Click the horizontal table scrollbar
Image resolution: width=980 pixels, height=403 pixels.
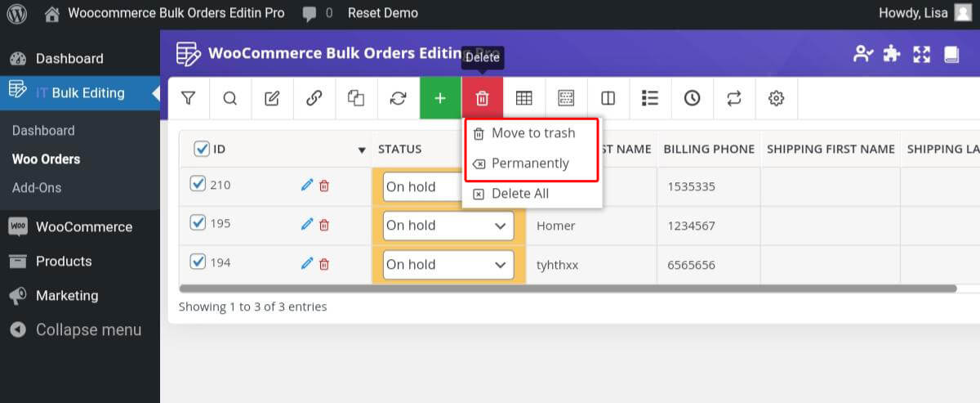pos(568,289)
